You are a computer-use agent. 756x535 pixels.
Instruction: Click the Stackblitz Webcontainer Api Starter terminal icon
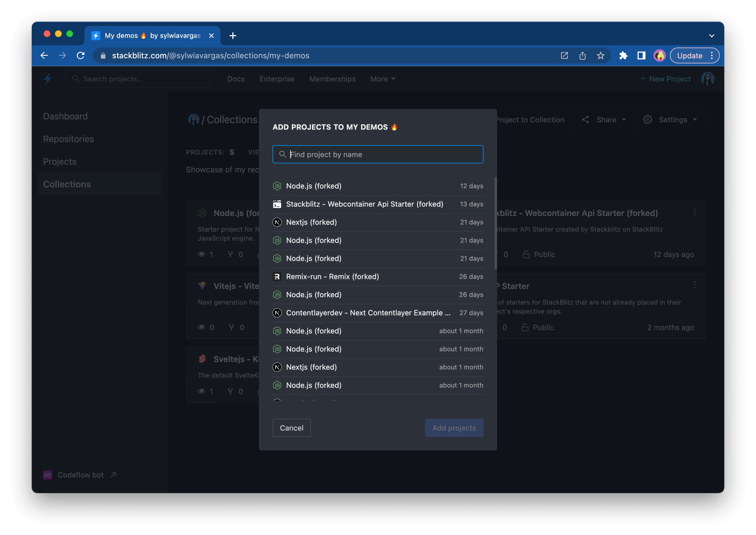click(277, 204)
